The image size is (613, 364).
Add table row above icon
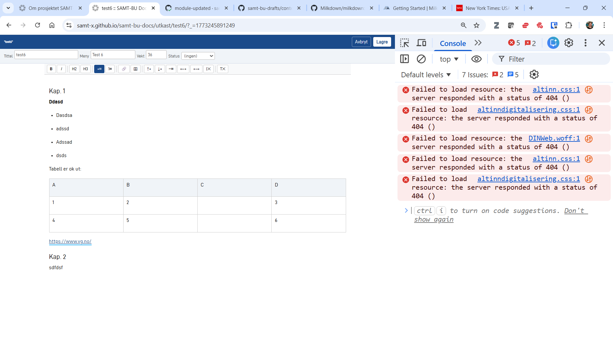(149, 69)
